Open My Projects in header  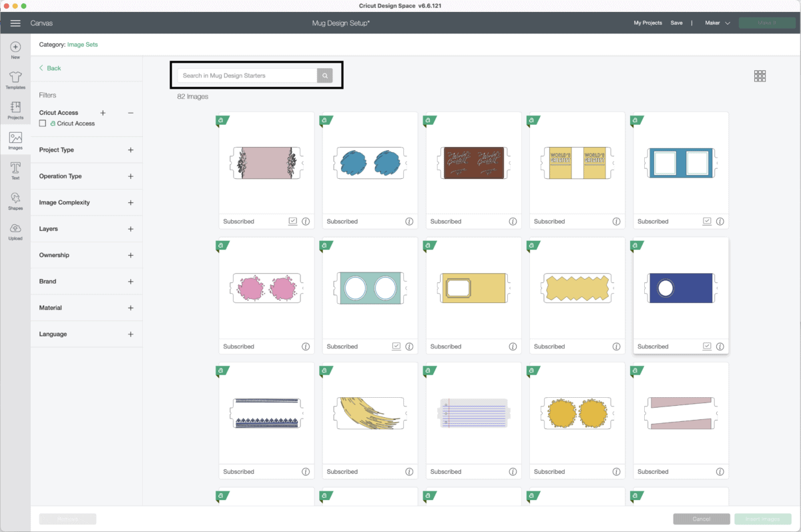click(x=647, y=23)
